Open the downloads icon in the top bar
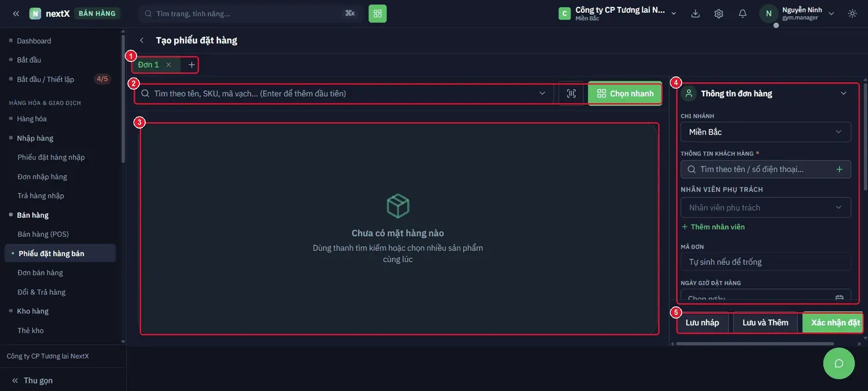Viewport: 868px width, 391px height. (696, 13)
